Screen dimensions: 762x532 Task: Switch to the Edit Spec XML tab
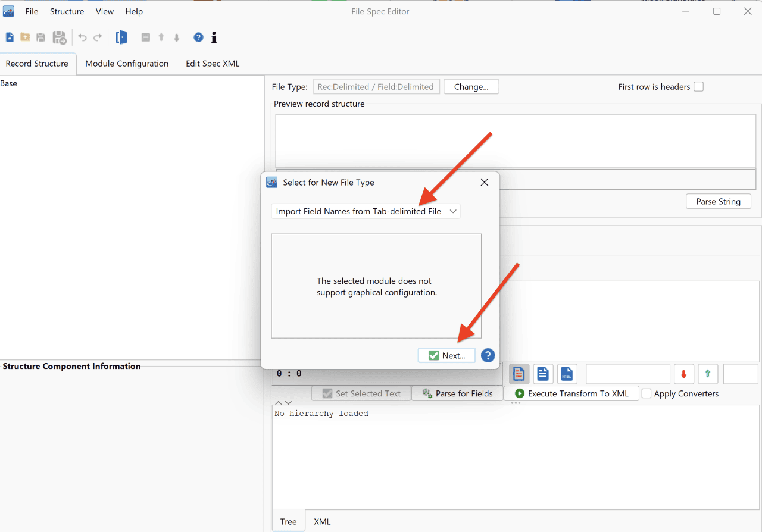tap(213, 64)
